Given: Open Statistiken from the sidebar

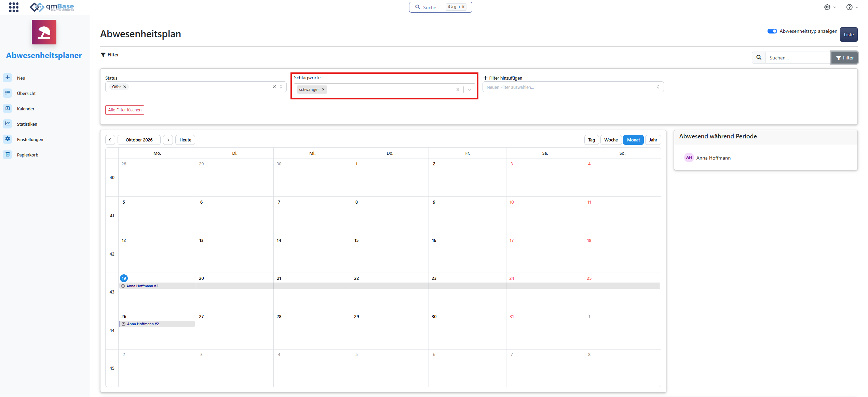Looking at the screenshot, I should [27, 124].
